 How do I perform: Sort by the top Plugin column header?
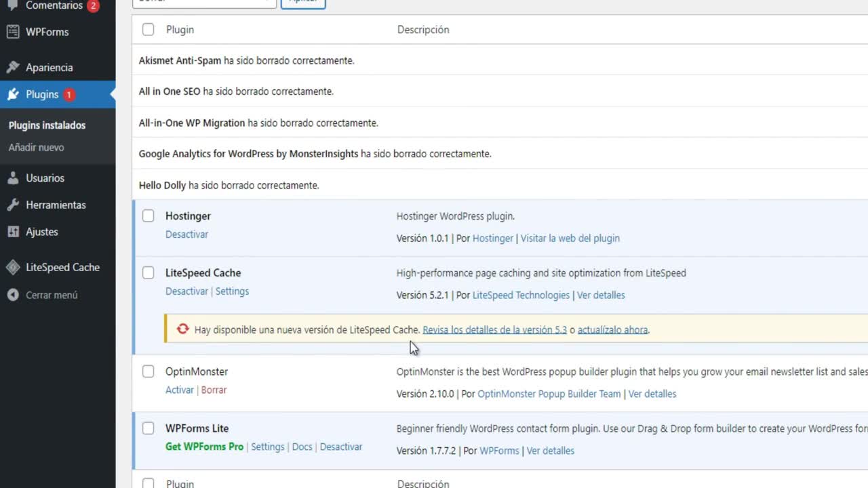(x=180, y=30)
